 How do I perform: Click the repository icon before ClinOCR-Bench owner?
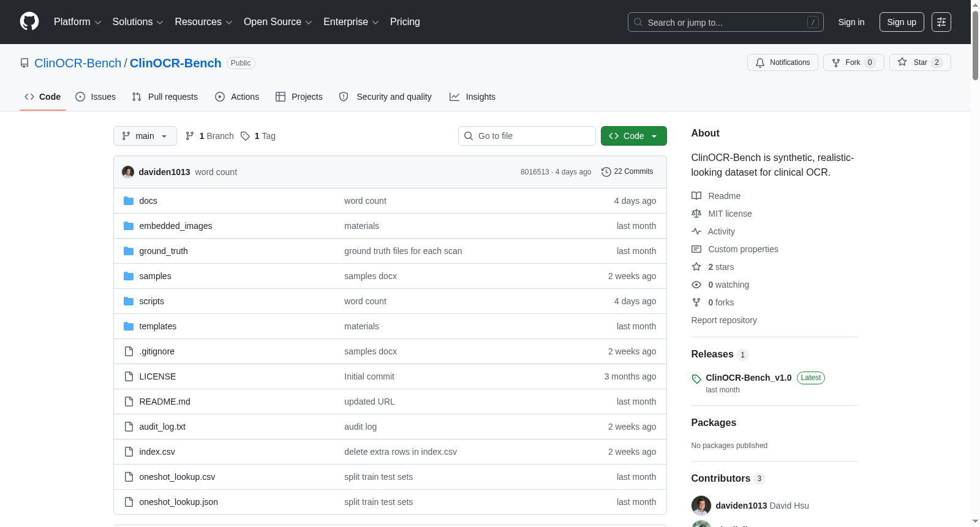click(24, 63)
